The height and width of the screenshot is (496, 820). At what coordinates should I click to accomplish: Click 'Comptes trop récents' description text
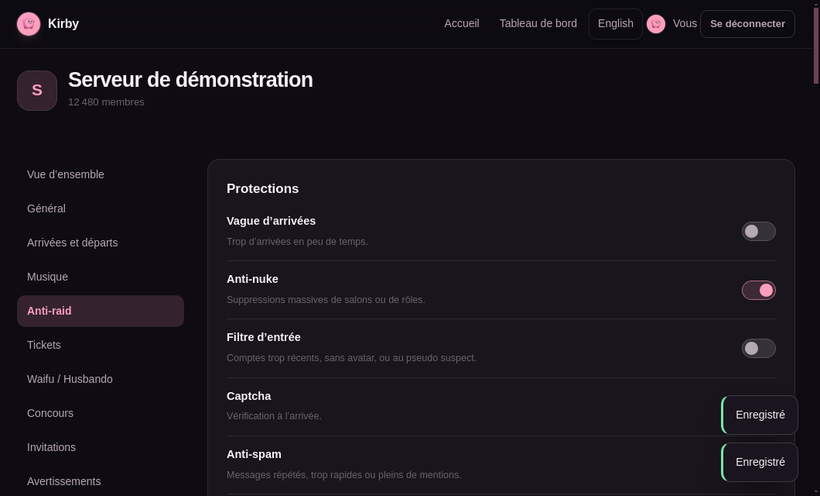pyautogui.click(x=351, y=358)
